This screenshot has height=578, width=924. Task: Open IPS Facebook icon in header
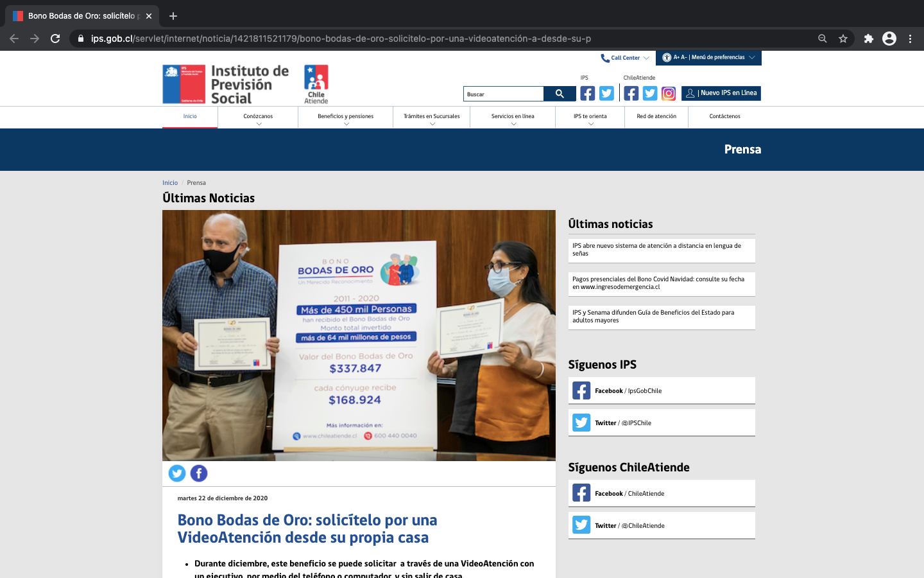pyautogui.click(x=588, y=94)
